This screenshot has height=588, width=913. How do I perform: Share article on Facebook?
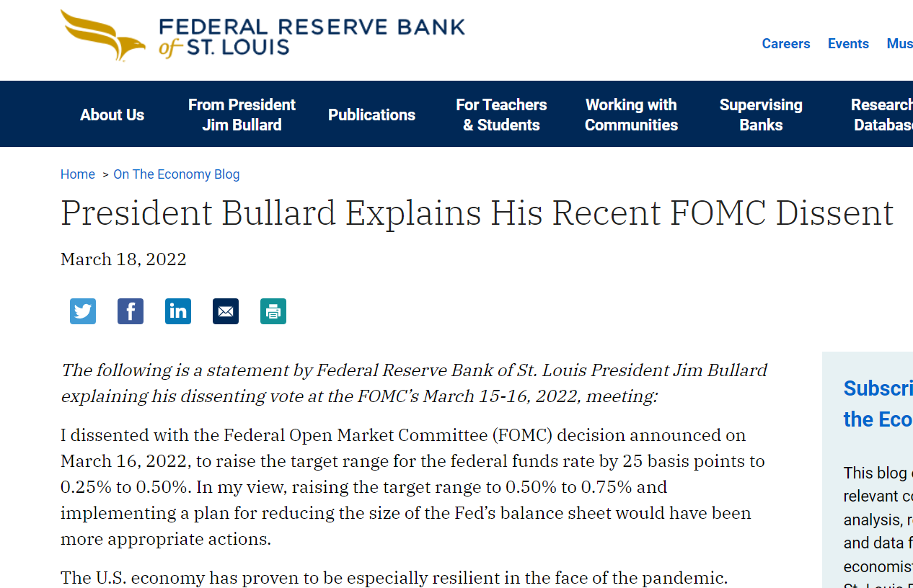pyautogui.click(x=131, y=311)
